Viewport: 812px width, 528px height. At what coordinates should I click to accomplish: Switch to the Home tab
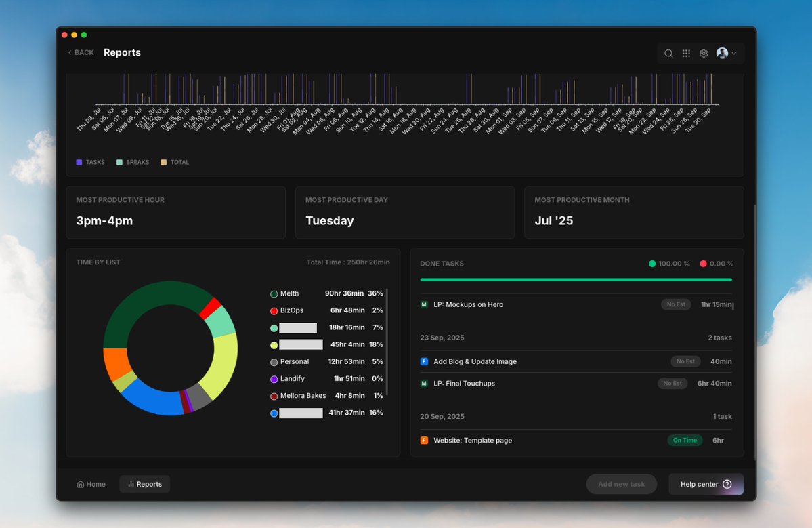point(91,485)
